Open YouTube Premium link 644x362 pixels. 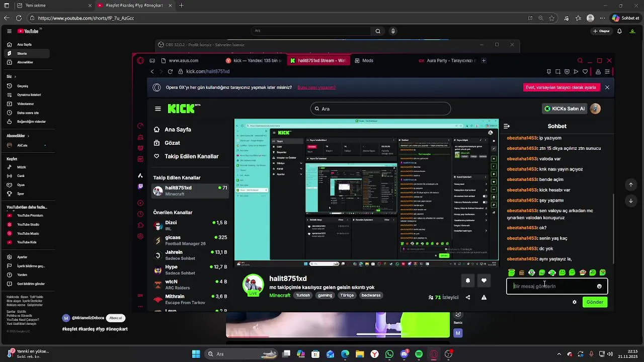[28, 216]
